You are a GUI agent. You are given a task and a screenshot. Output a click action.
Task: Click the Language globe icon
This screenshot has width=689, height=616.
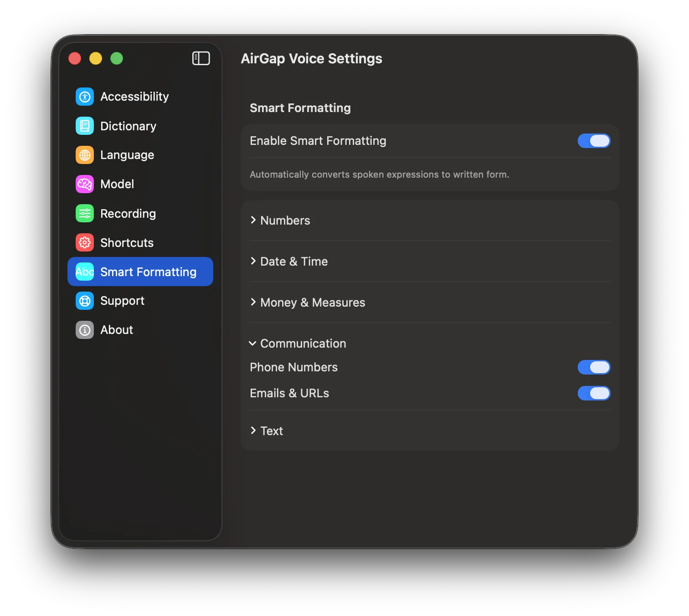(85, 155)
